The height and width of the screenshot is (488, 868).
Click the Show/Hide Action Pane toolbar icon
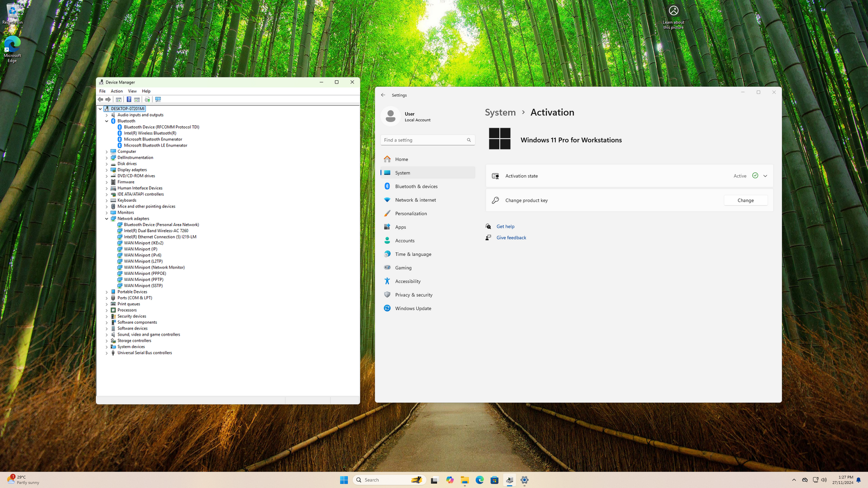point(137,99)
